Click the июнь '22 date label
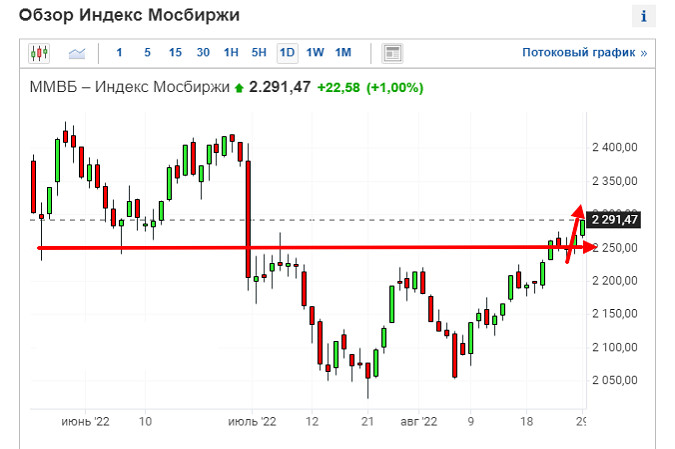 click(85, 421)
